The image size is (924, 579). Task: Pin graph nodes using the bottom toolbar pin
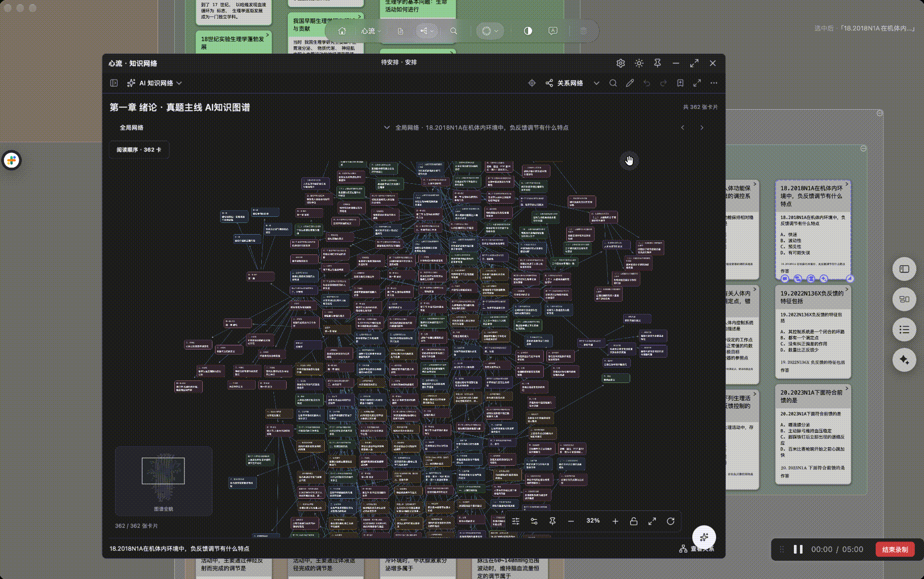point(552,521)
